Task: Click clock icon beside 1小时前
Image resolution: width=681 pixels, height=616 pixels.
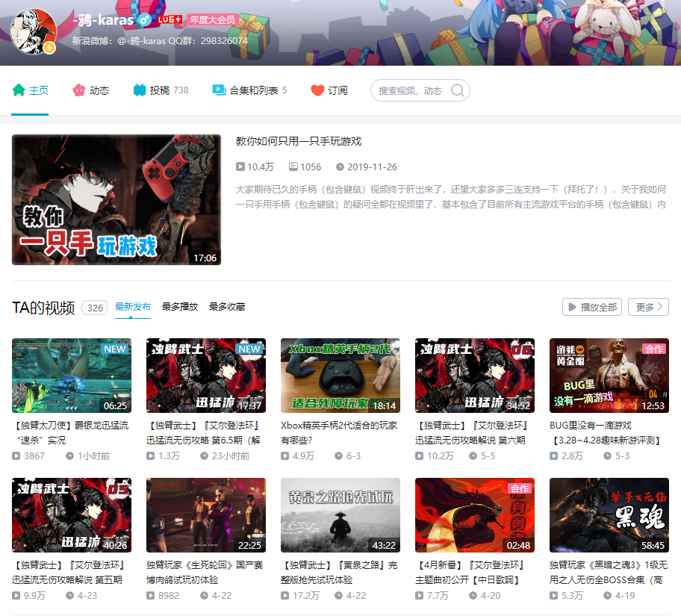Action: tap(69, 456)
